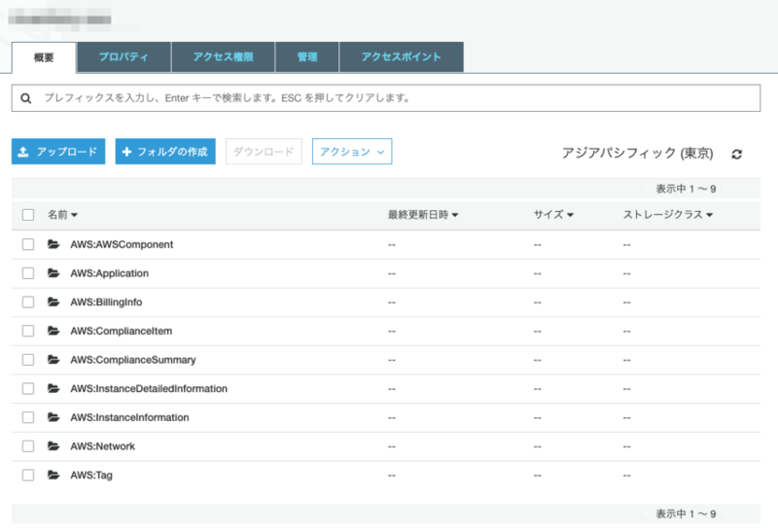Check the AWS:Application row checkbox
This screenshot has height=532, width=778.
point(28,273)
